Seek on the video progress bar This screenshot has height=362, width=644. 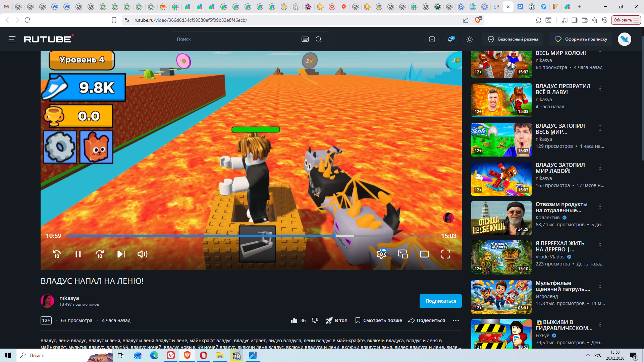click(235, 236)
